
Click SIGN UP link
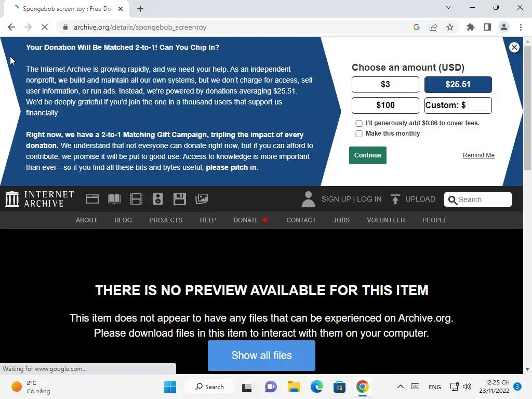pos(336,199)
